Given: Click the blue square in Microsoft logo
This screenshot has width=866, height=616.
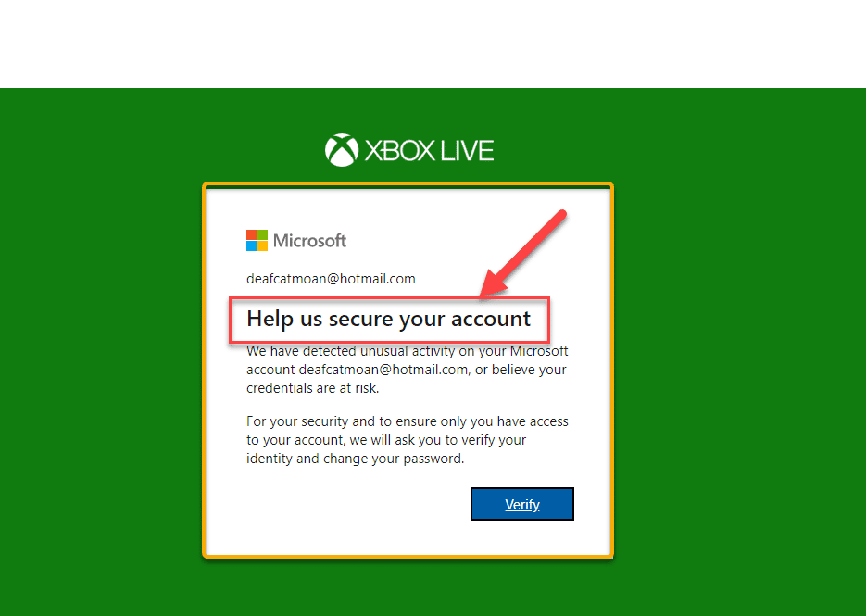Looking at the screenshot, I should coord(251,245).
